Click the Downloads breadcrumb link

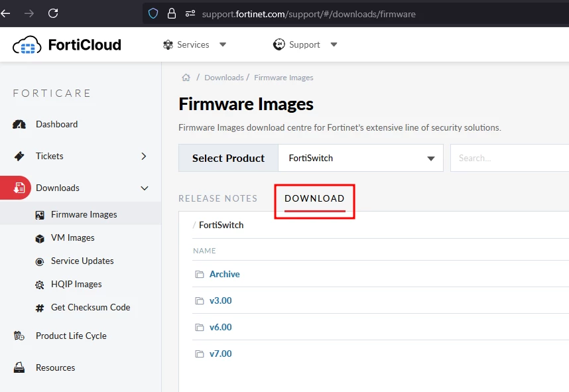(x=224, y=78)
